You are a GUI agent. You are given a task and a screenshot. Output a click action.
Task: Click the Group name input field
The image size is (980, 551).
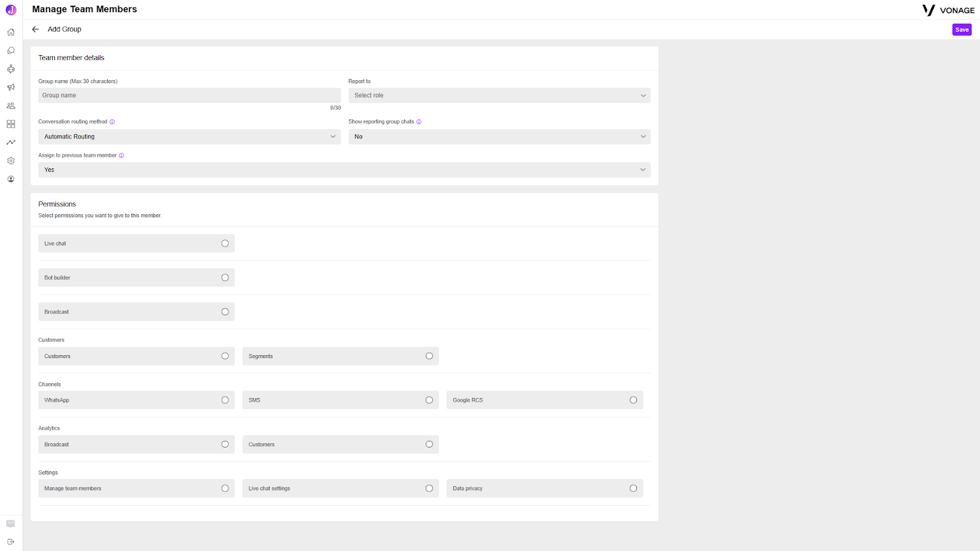pyautogui.click(x=189, y=96)
